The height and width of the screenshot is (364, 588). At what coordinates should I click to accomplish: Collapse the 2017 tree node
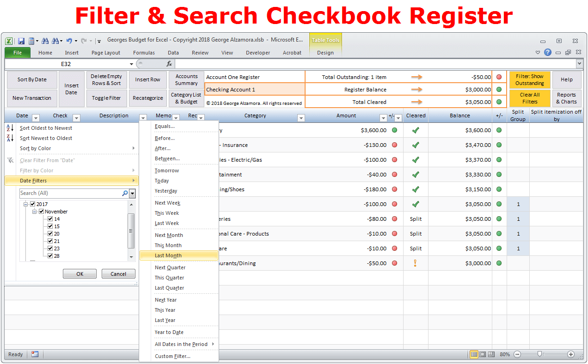coord(26,204)
